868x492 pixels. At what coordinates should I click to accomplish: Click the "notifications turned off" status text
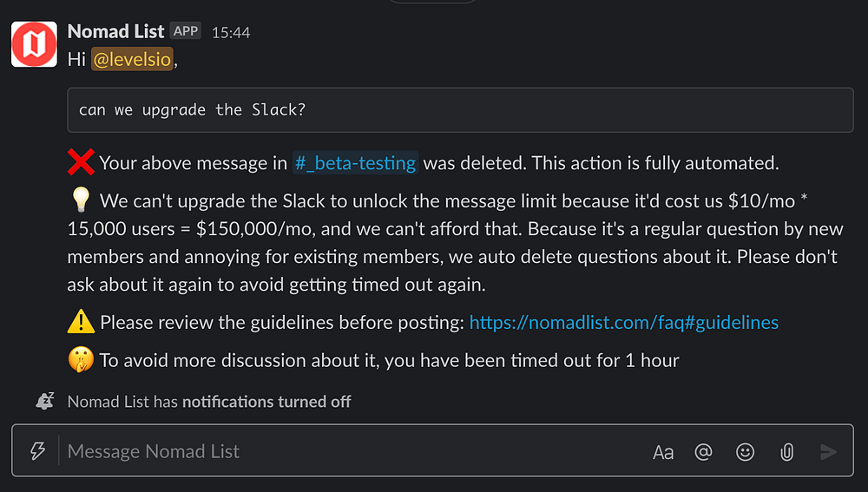pos(266,402)
